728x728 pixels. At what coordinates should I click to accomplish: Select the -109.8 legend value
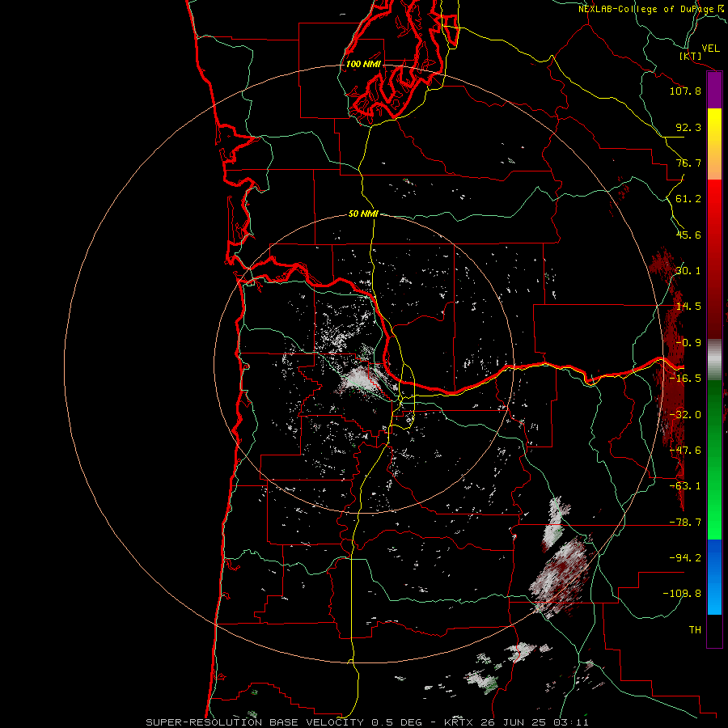click(682, 594)
